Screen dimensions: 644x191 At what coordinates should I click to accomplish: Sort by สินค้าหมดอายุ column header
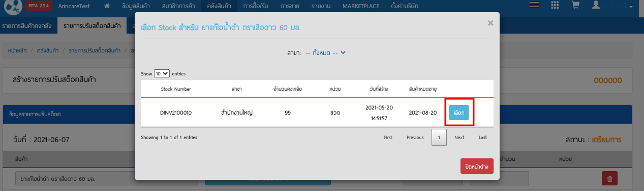point(423,89)
